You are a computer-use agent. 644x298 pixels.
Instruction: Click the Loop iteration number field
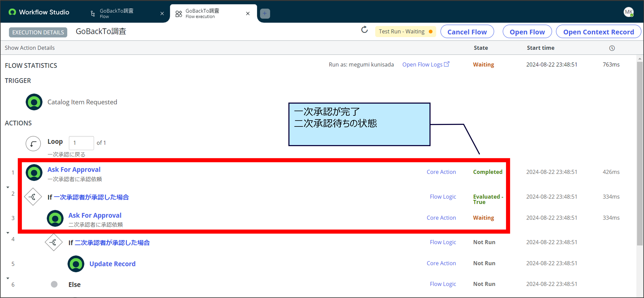pyautogui.click(x=81, y=143)
